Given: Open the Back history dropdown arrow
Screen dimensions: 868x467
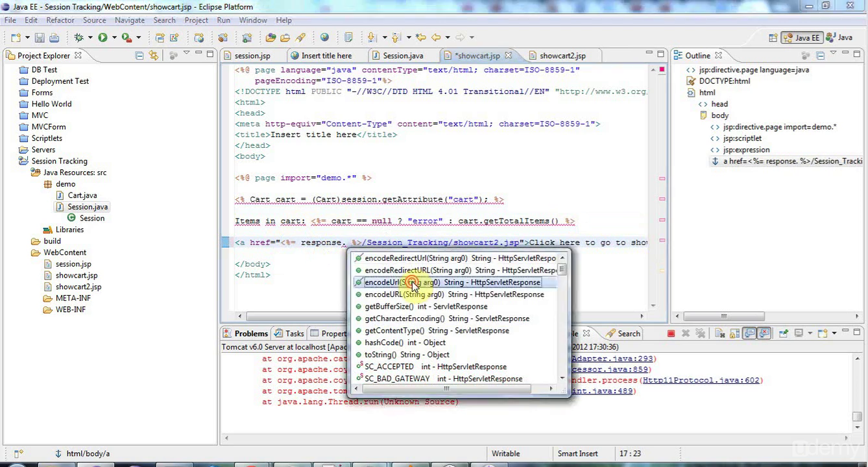Looking at the screenshot, I should pos(447,38).
